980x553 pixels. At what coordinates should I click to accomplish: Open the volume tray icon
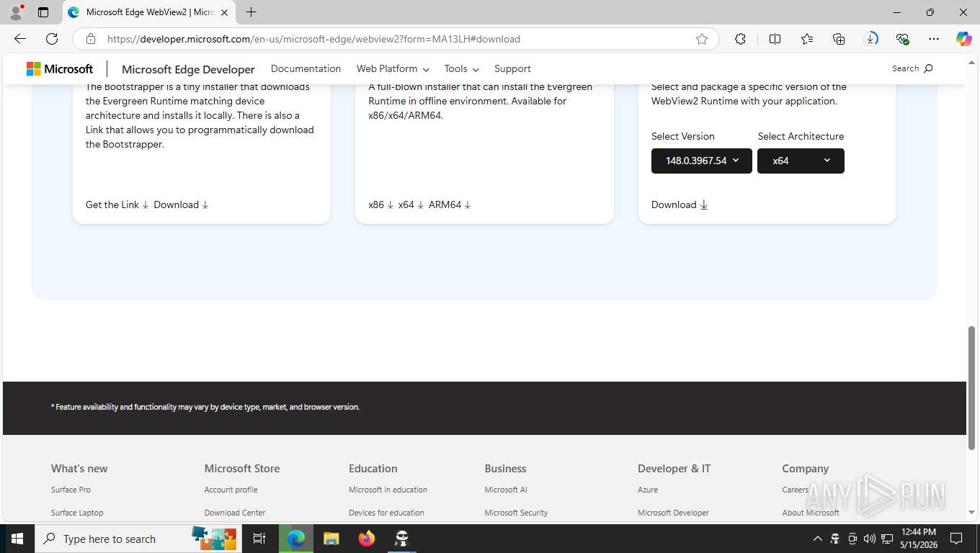(x=869, y=539)
